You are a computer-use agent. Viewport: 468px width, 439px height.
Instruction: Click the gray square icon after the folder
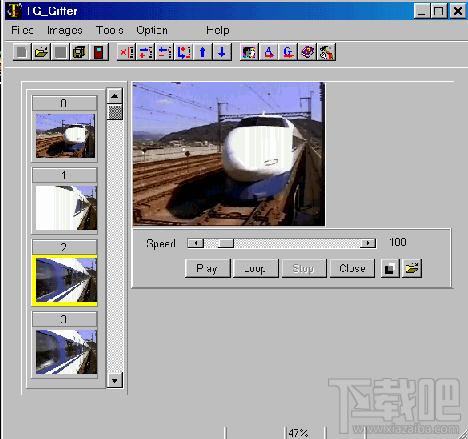click(60, 52)
